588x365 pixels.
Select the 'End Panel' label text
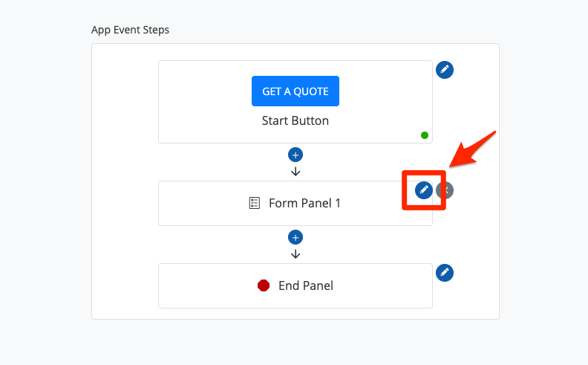tap(306, 285)
